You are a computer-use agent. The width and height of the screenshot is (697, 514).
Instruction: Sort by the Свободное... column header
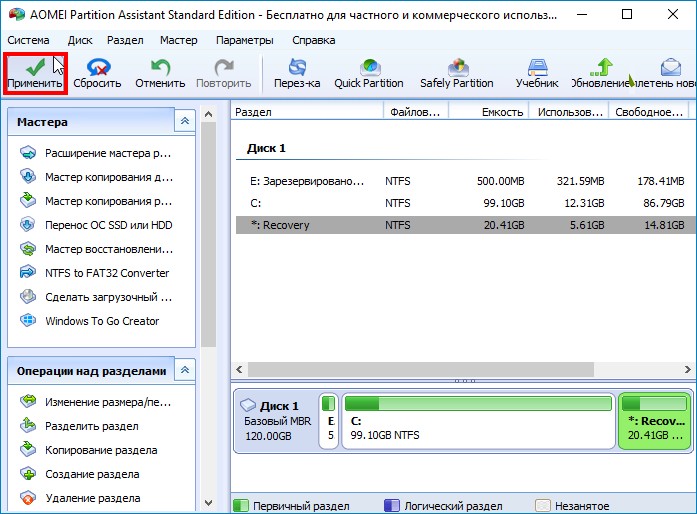649,112
